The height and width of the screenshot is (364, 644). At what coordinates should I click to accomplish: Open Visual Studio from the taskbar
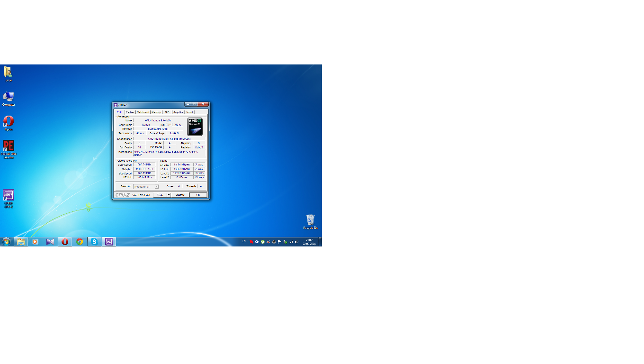click(50, 242)
